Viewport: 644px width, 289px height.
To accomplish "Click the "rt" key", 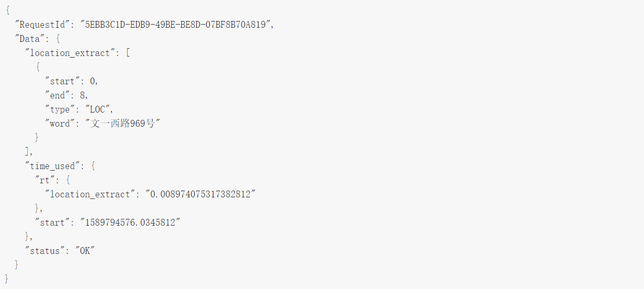I will coord(47,180).
